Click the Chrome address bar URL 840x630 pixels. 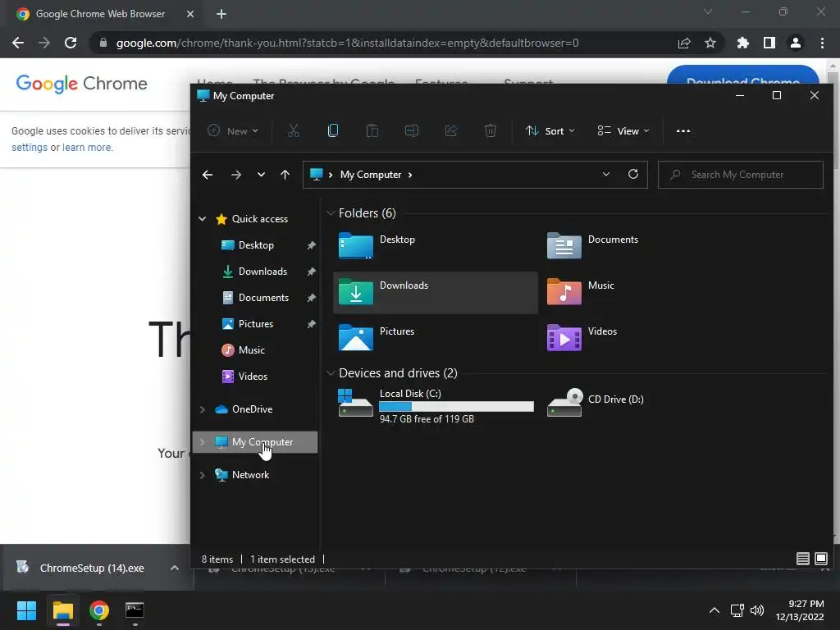(347, 43)
